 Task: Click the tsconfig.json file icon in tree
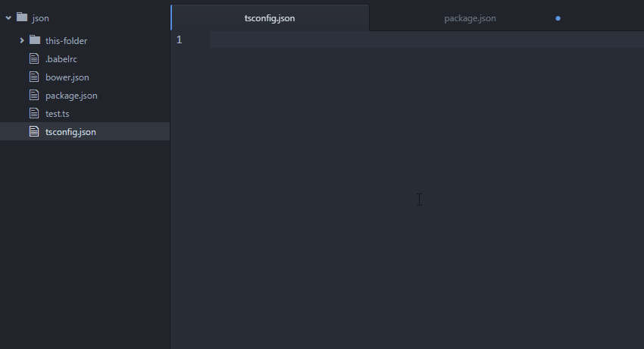(34, 131)
